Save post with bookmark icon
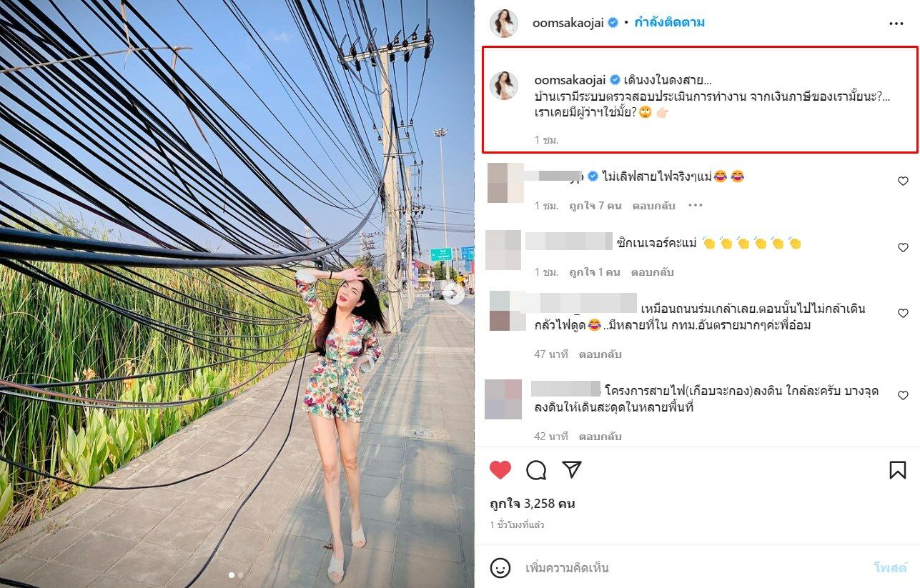 898,469
